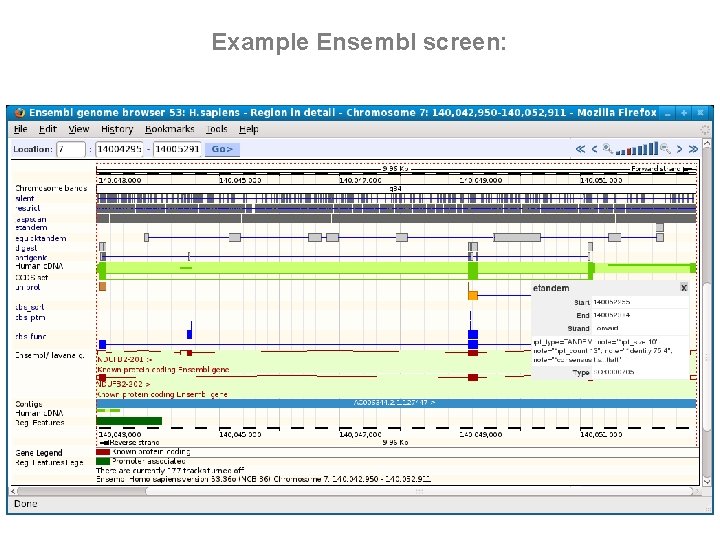Click the Go> button
Screen dimensions: 720x540
pos(222,149)
